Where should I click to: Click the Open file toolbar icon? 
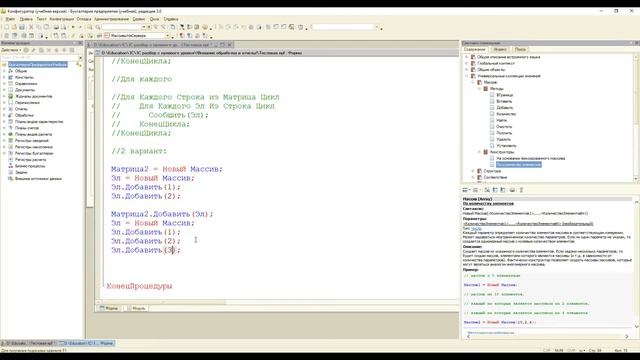[14, 27]
